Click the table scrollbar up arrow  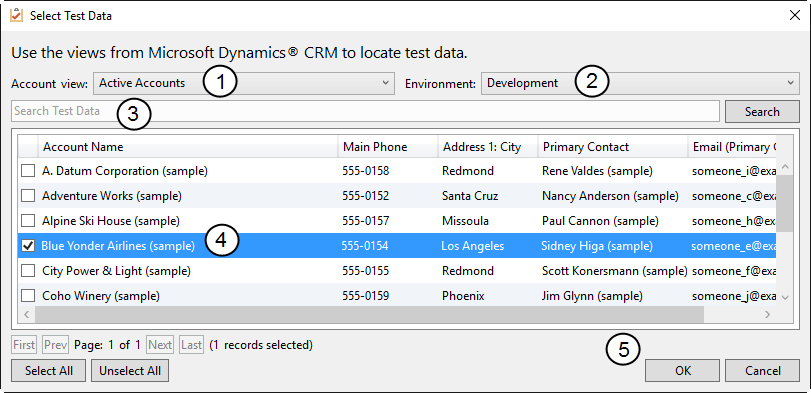tap(785, 167)
